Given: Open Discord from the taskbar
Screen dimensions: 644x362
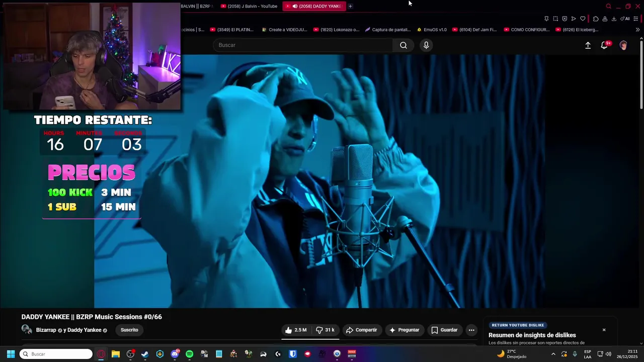Looking at the screenshot, I should pos(175,354).
